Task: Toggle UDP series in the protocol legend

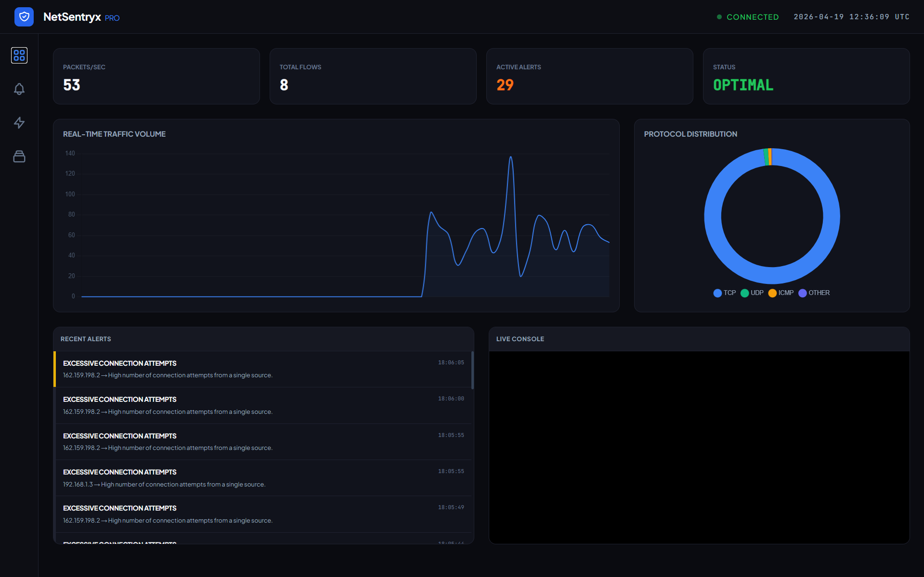Action: (752, 293)
